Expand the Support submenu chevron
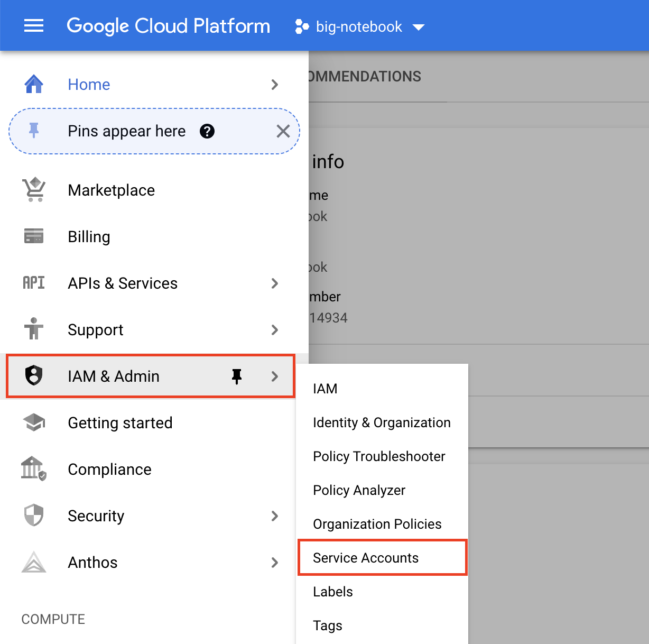This screenshot has width=649, height=644. pos(274,330)
